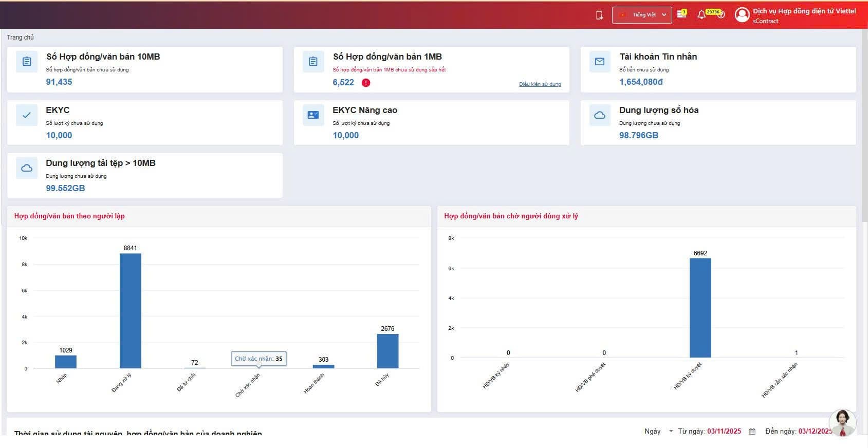The width and height of the screenshot is (868, 448).
Task: Click the Tài khoản Tin nhắn envelope icon
Action: (x=599, y=62)
